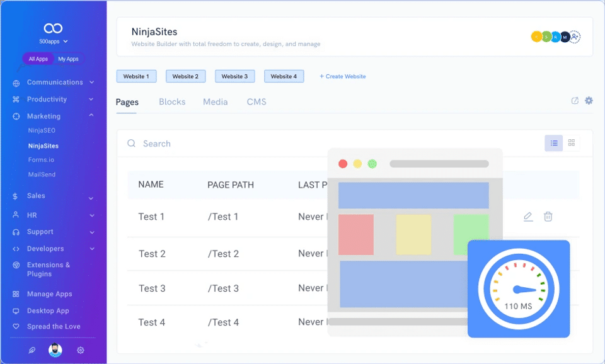Click the Sales dollar icon
The image size is (605, 364).
point(15,196)
